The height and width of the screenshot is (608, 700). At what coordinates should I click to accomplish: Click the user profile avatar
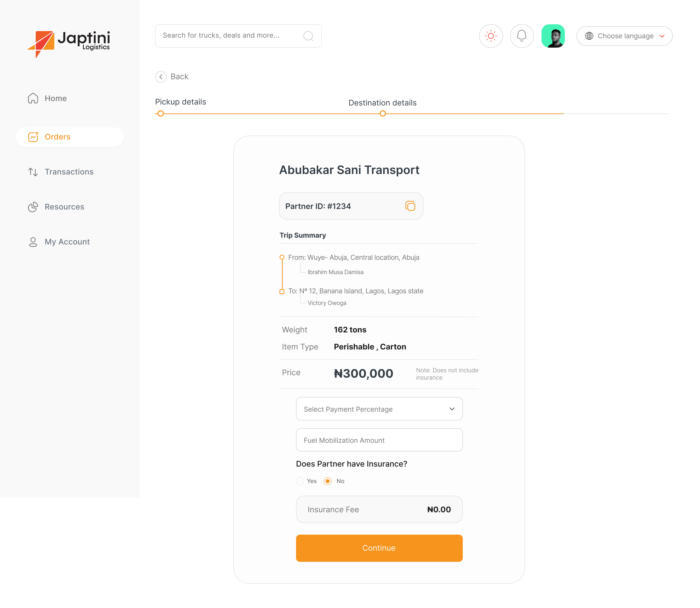[x=553, y=36]
